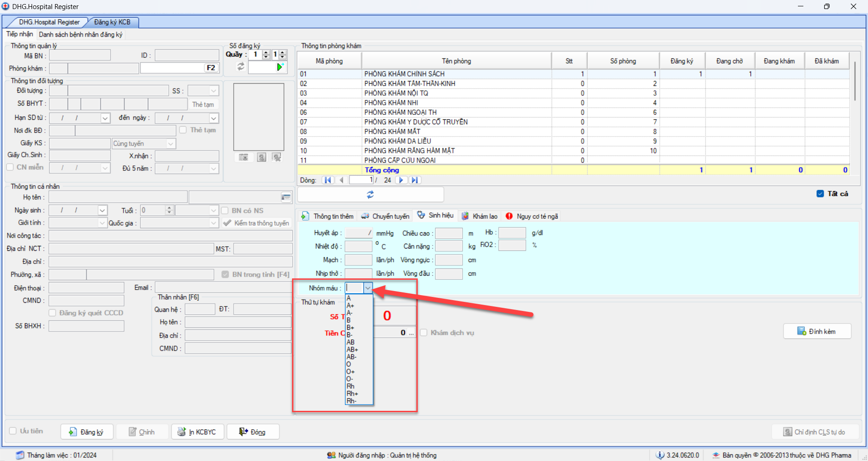Increase the Tuổi spinner value
This screenshot has height=461, width=868.
click(x=170, y=208)
